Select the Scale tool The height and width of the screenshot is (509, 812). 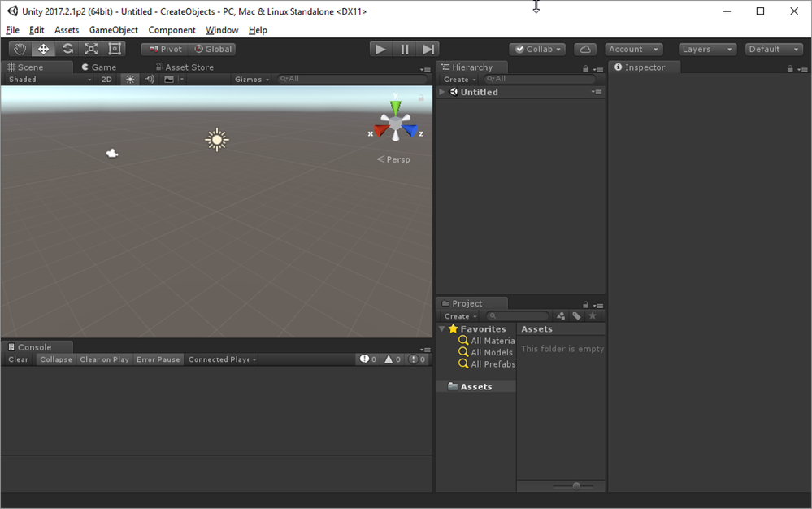(x=91, y=49)
